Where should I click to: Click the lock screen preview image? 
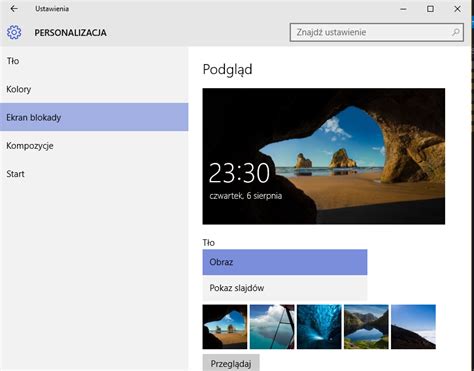pyautogui.click(x=324, y=156)
